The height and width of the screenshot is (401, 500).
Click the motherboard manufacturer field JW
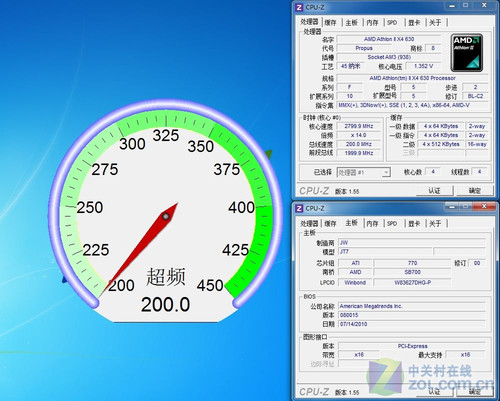[412, 242]
